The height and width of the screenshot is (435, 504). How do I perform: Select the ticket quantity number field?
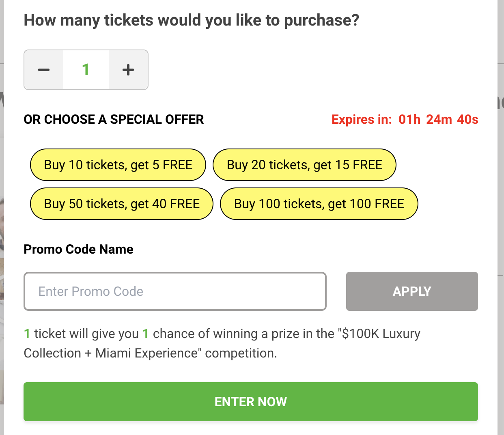(x=86, y=70)
